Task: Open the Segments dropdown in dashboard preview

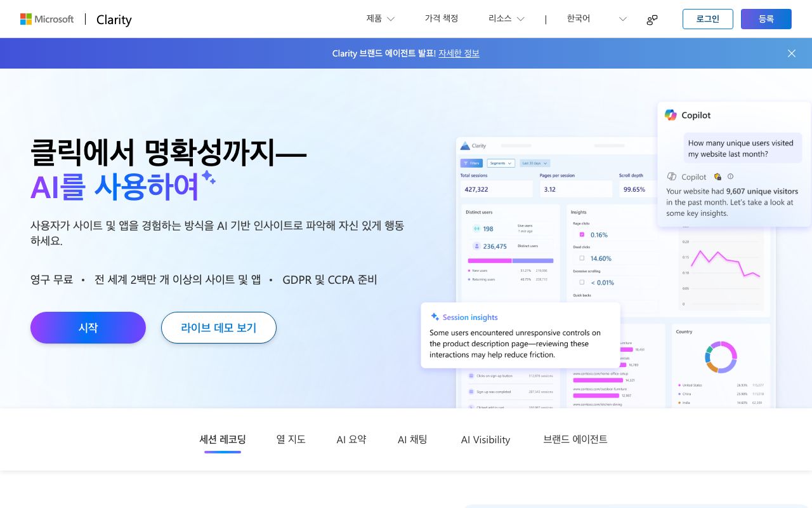Action: pos(501,163)
